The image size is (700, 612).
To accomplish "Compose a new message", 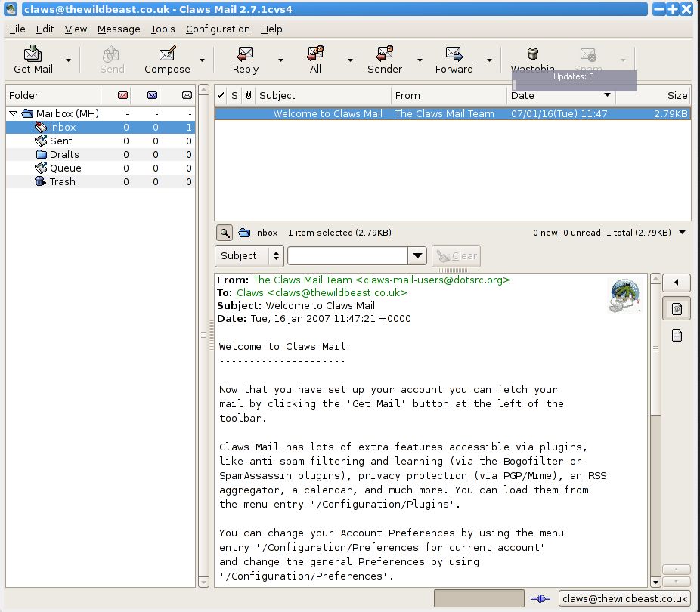I will (x=167, y=60).
